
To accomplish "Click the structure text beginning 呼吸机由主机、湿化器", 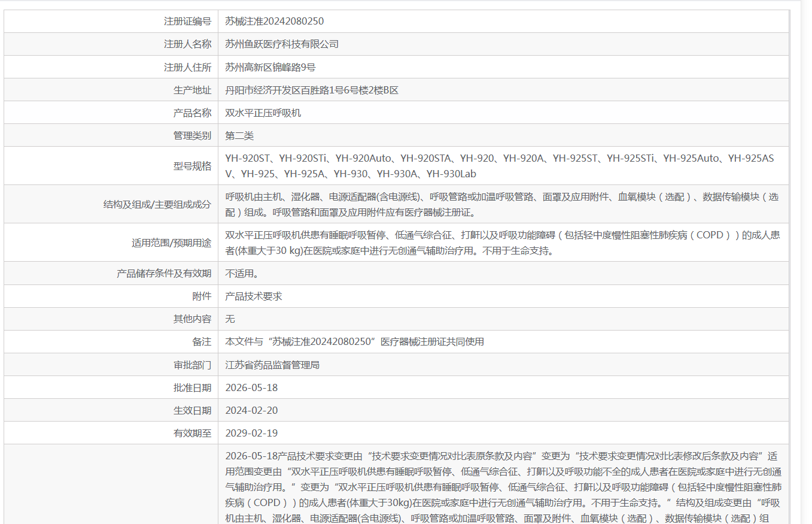I will pos(502,204).
